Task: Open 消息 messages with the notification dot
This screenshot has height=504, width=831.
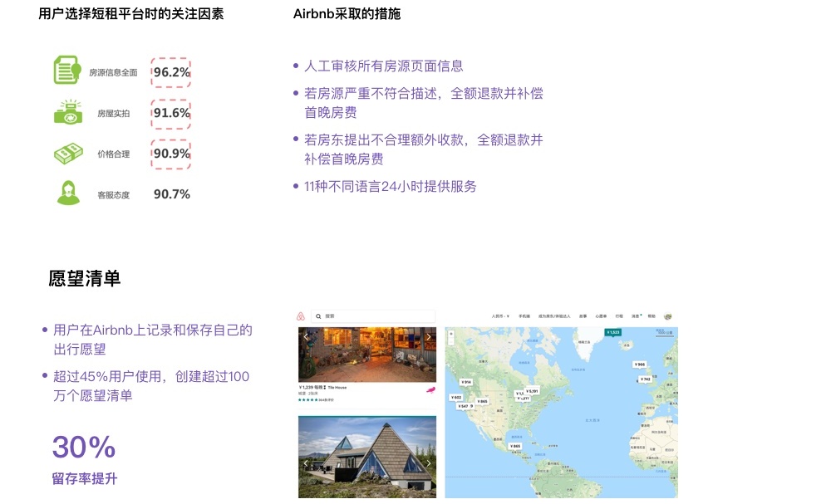Action: pyautogui.click(x=636, y=316)
